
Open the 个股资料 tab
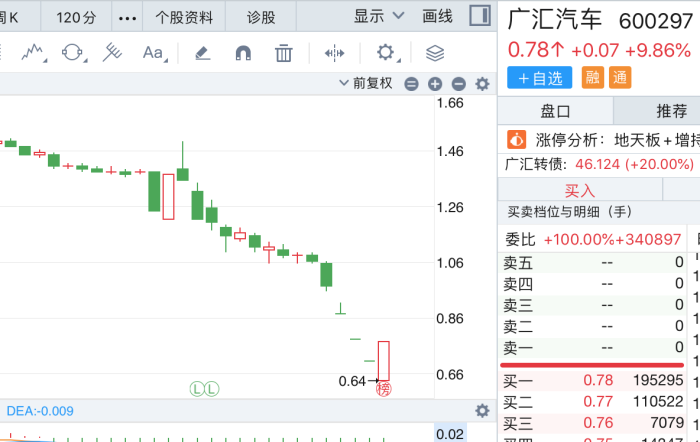[x=184, y=18]
